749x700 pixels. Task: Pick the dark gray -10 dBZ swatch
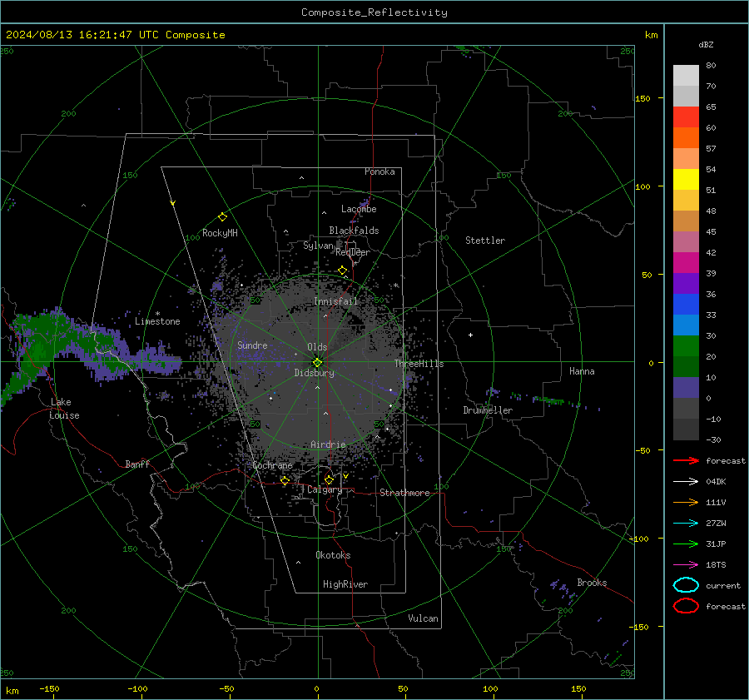point(686,429)
